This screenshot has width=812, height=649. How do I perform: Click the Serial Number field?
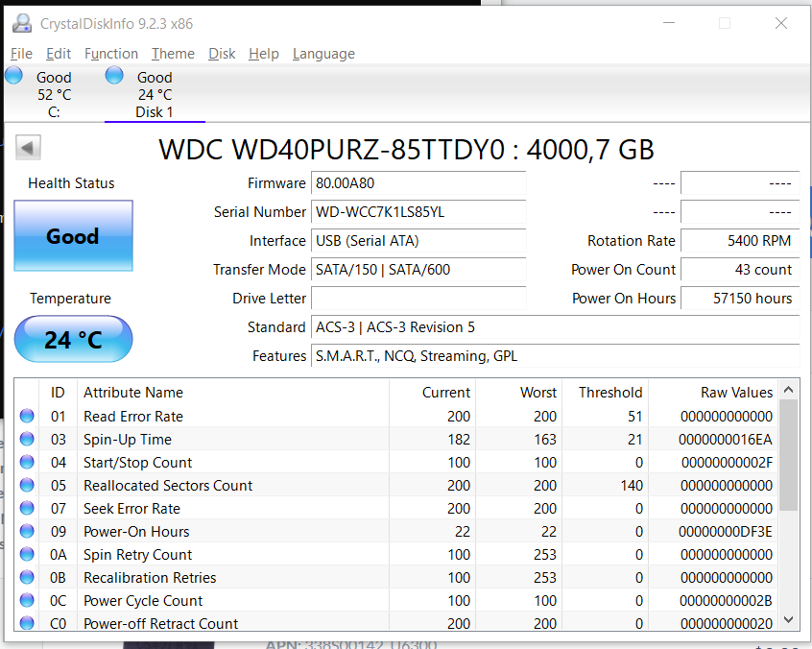tap(418, 212)
